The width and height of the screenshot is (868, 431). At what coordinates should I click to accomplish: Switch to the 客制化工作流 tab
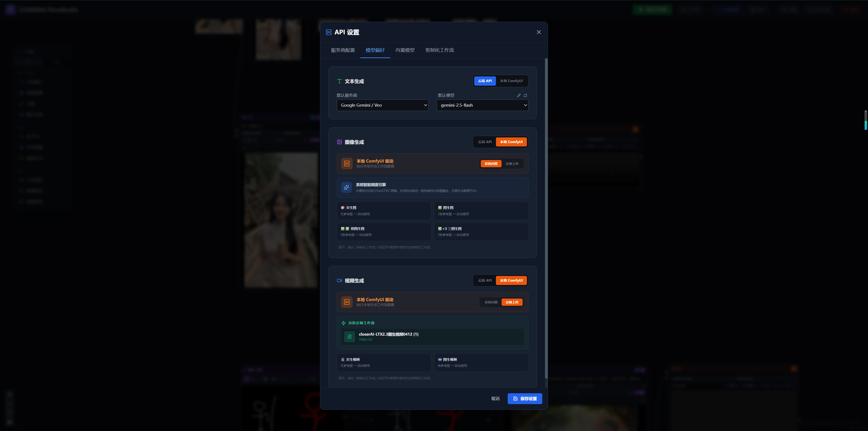(x=439, y=50)
